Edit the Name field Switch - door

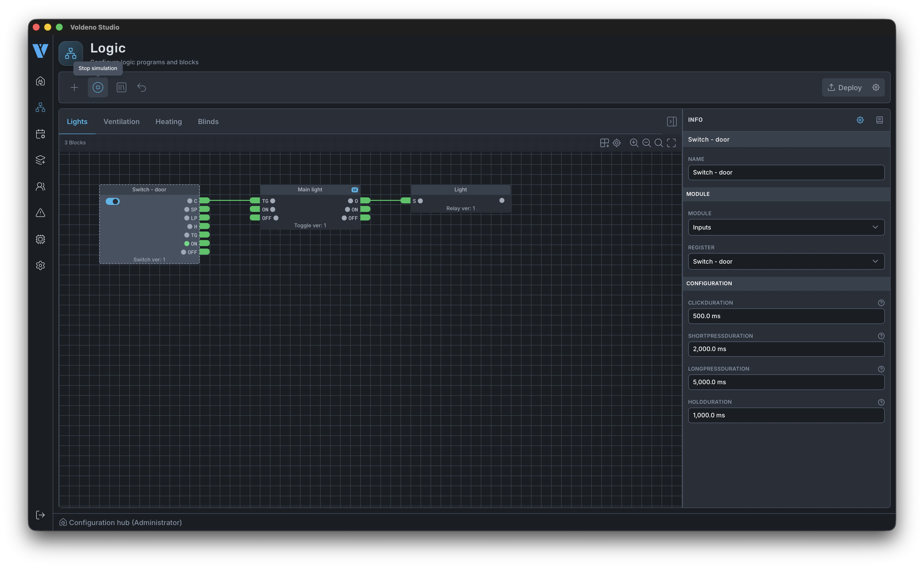(x=786, y=173)
